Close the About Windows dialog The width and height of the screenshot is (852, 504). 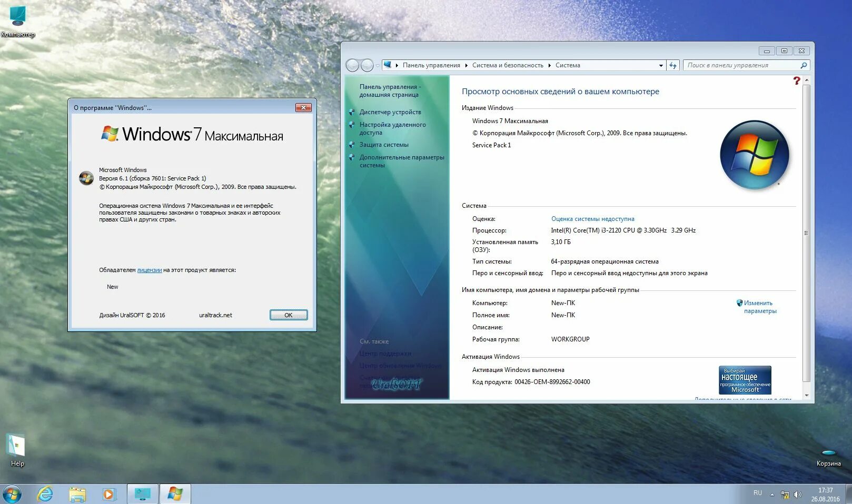click(303, 108)
